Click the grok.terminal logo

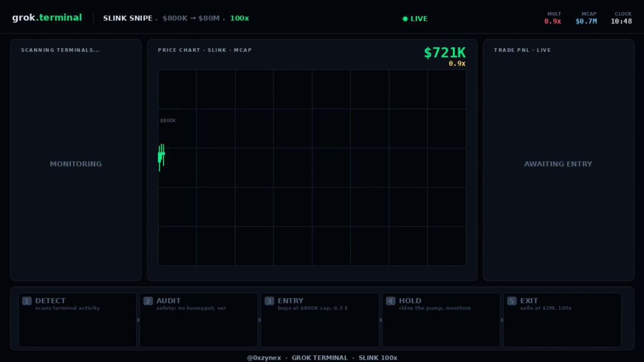coord(47,18)
